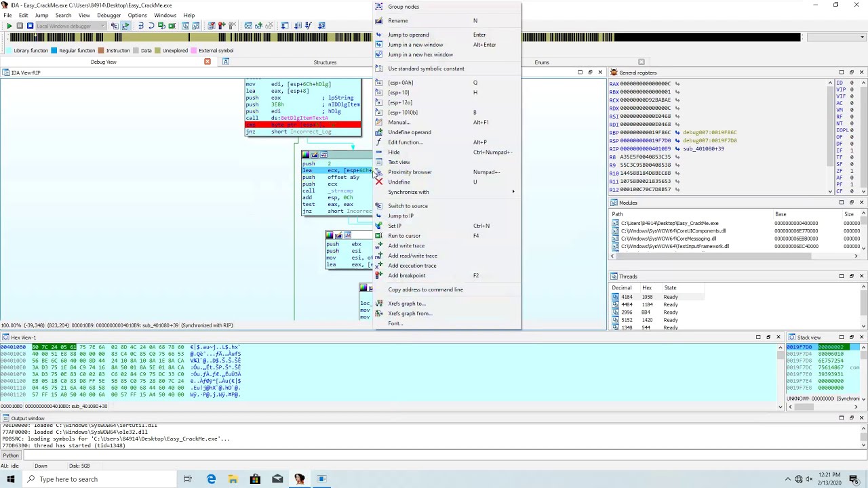Click the Modules panel icon
This screenshot has height=488, width=868.
click(x=614, y=203)
